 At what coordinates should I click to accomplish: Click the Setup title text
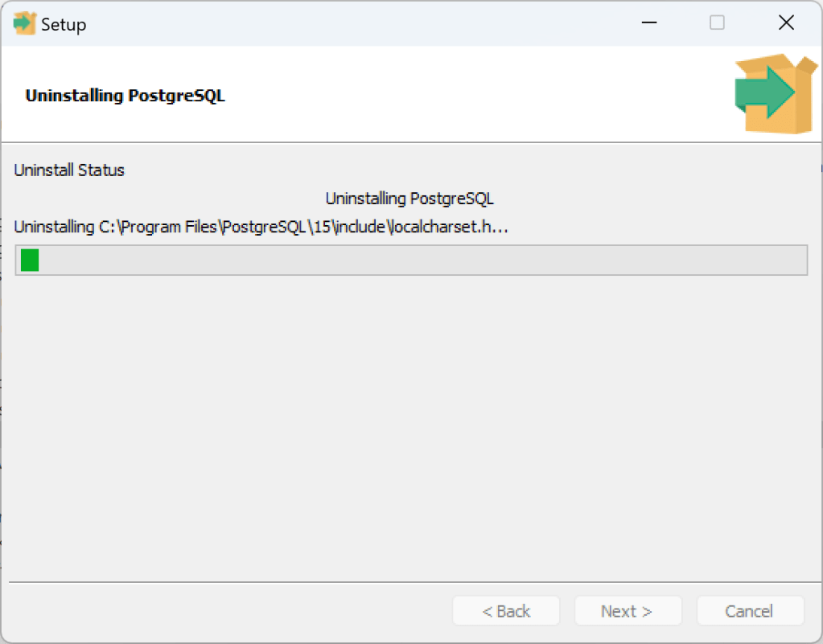click(x=64, y=25)
